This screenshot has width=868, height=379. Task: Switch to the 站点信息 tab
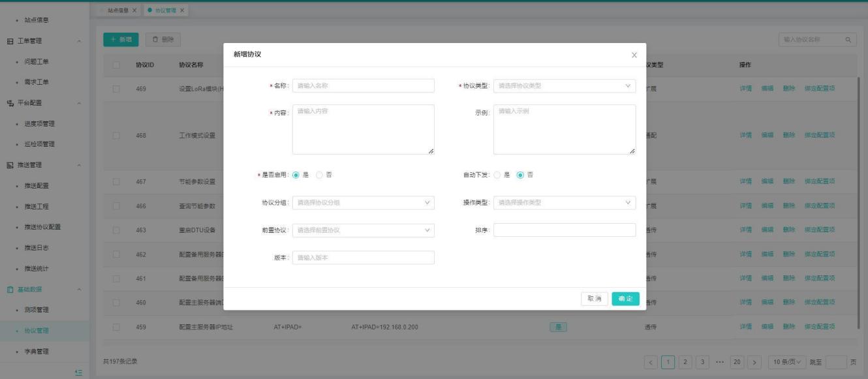[x=117, y=10]
